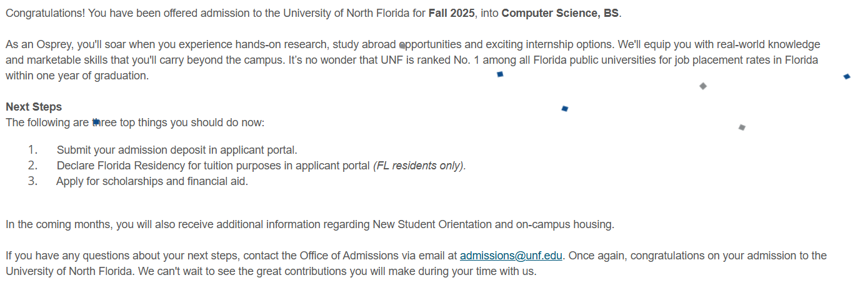The image size is (868, 290).
Task: Click the blue confetti piece covering the word 'three'
Action: tap(96, 122)
